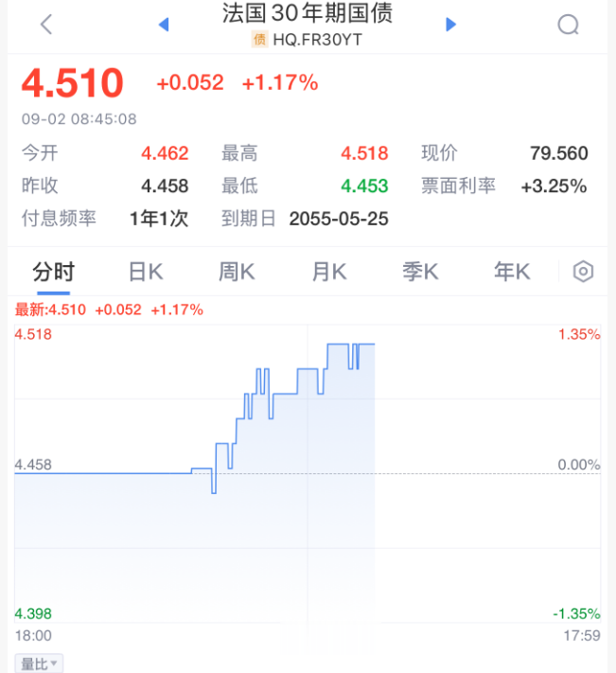Screen dimensions: 616x673
Task: Tap the large 4.510 price
Action: [73, 83]
